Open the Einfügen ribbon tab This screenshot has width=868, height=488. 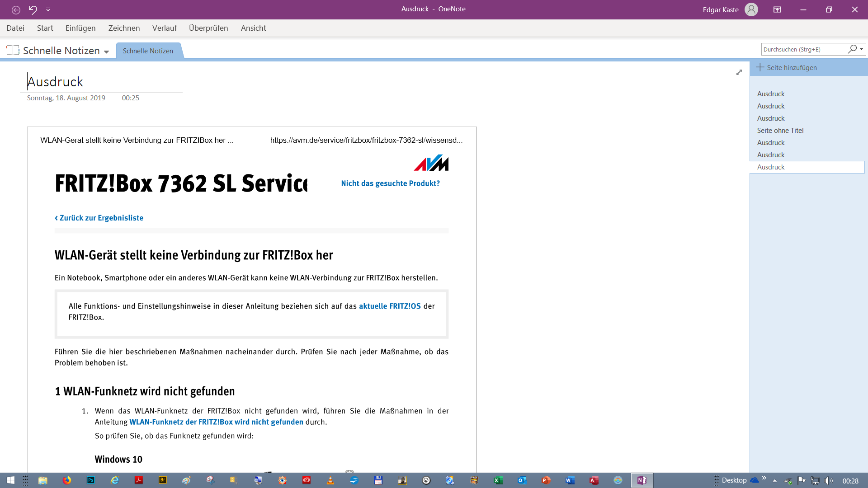(80, 28)
